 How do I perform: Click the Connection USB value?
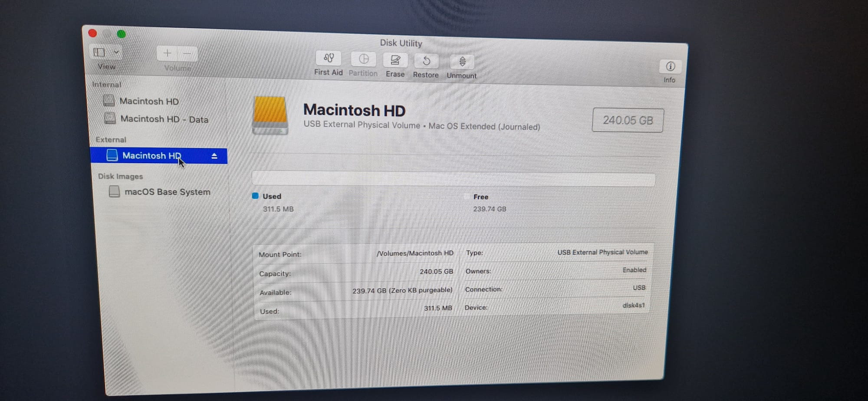639,288
